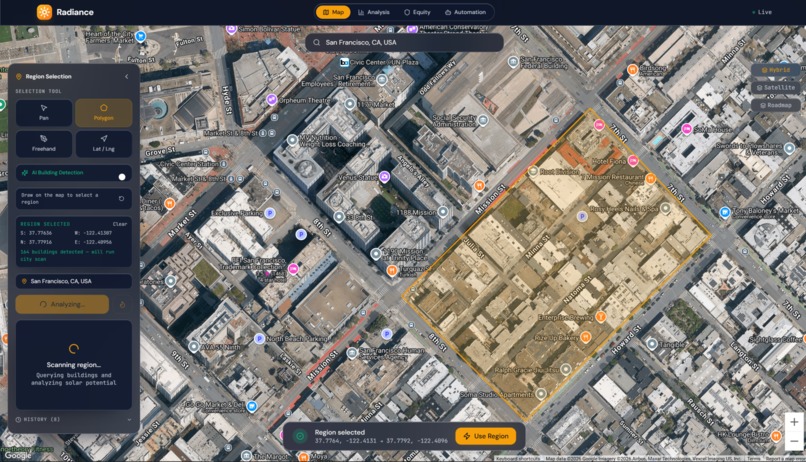Click the 1188 Mission marker

pos(443,212)
